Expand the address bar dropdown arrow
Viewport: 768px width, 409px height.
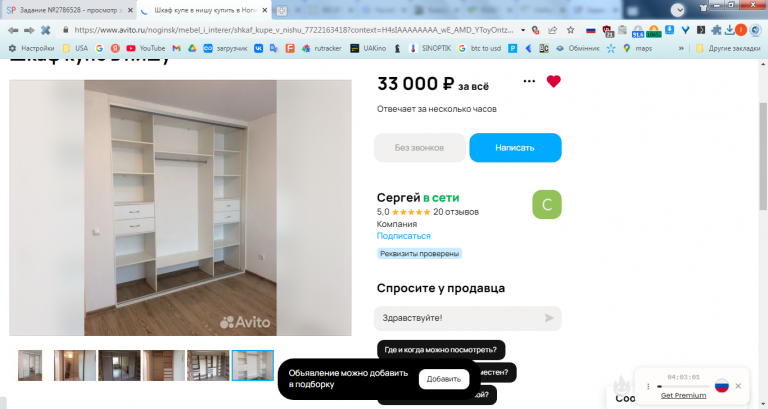[x=523, y=30]
